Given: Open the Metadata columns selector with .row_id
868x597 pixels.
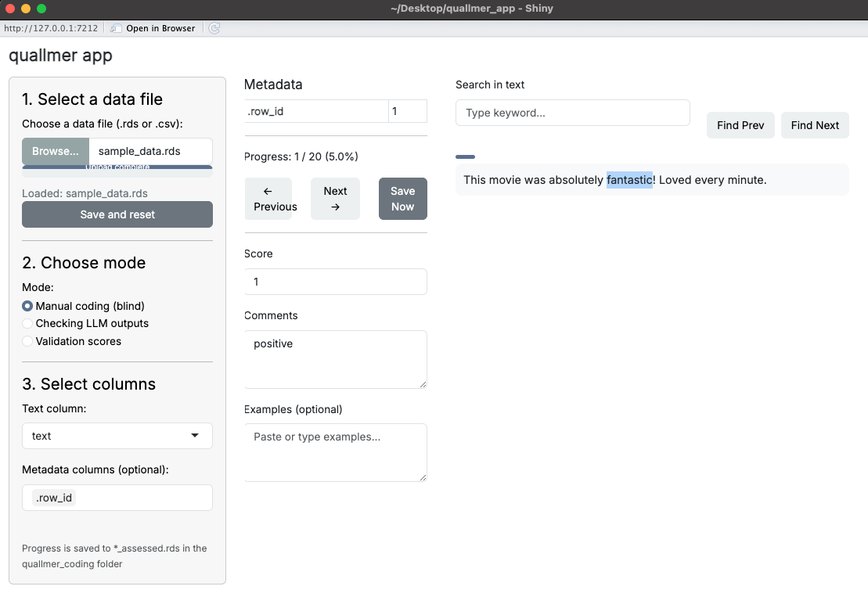Looking at the screenshot, I should 117,498.
